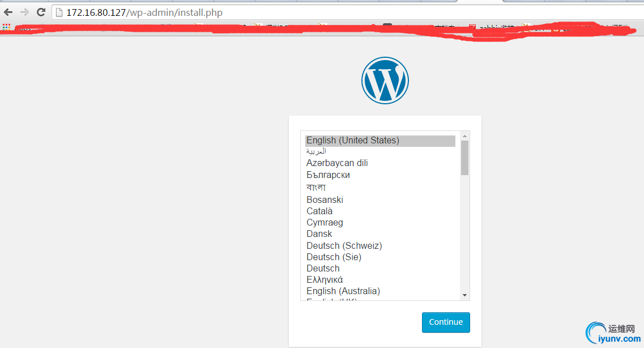Click the browser Back arrow
The image size is (644, 348).
(x=8, y=12)
